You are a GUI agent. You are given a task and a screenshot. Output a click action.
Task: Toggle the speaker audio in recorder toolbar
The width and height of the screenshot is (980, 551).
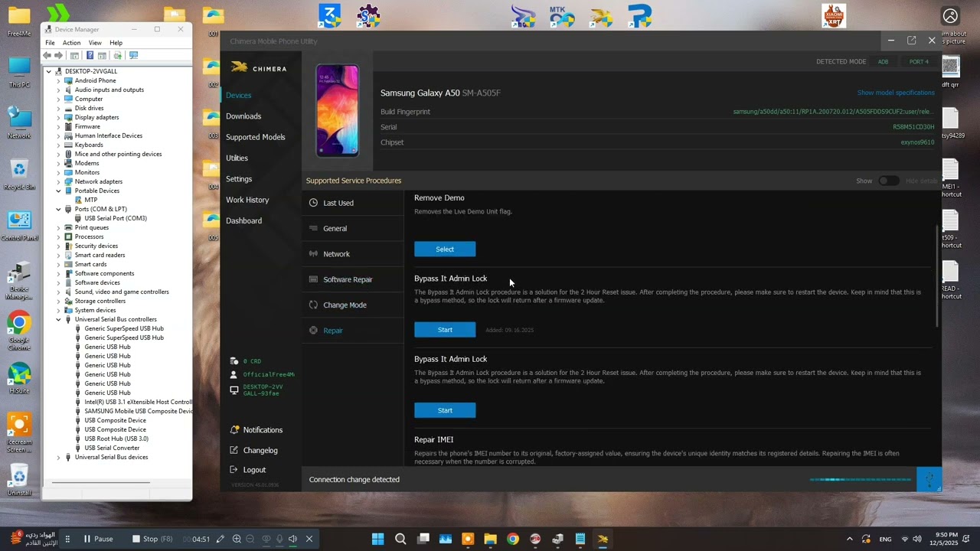pos(292,539)
